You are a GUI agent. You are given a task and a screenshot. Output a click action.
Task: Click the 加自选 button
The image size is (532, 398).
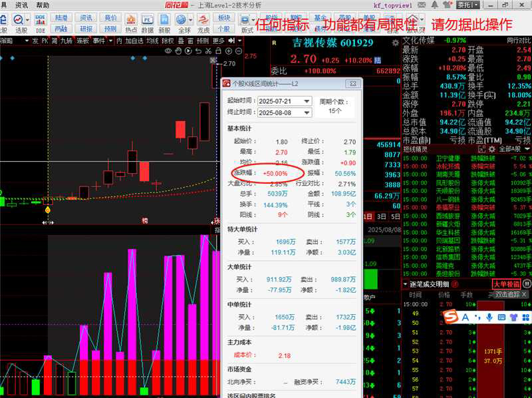(x=134, y=41)
